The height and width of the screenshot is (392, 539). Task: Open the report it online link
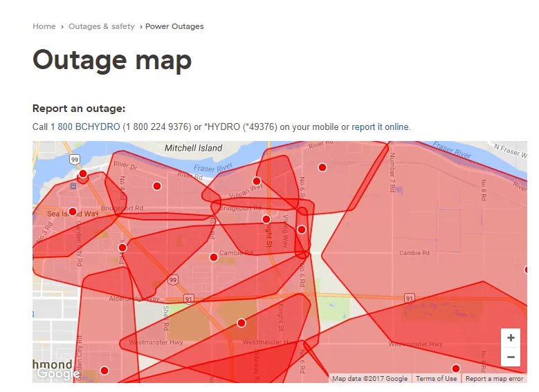(x=380, y=127)
